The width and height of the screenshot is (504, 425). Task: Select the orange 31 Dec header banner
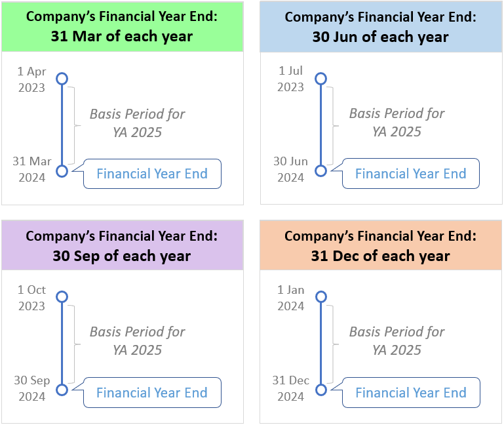pos(381,245)
